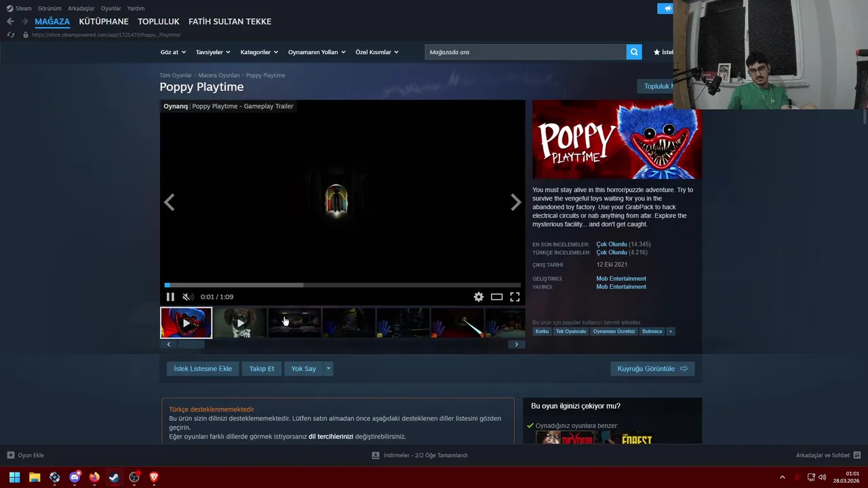Open Brave browser from the taskbar

[154, 477]
